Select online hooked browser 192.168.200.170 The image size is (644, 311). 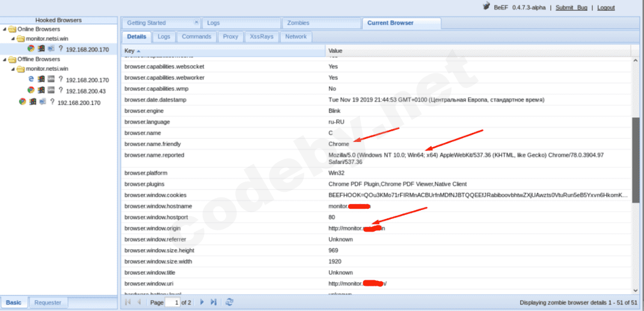(87, 49)
